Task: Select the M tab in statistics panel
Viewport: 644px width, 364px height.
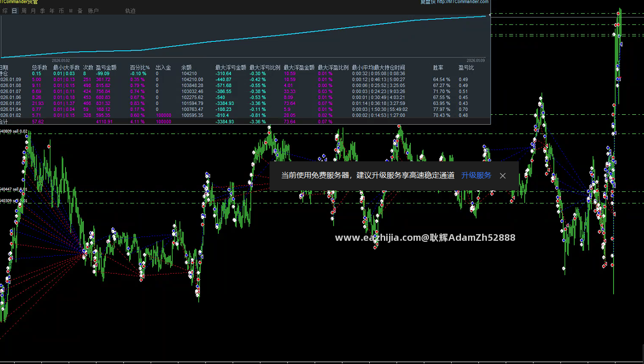Action: click(71, 10)
